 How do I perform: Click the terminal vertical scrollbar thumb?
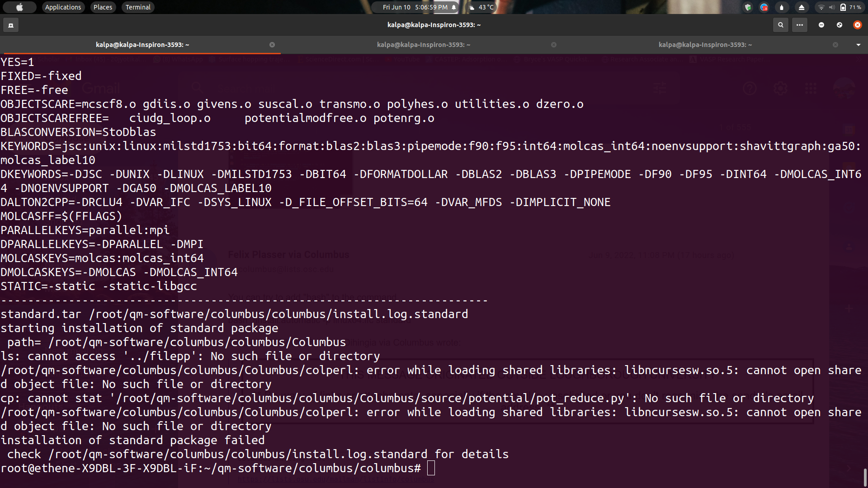tap(865, 477)
